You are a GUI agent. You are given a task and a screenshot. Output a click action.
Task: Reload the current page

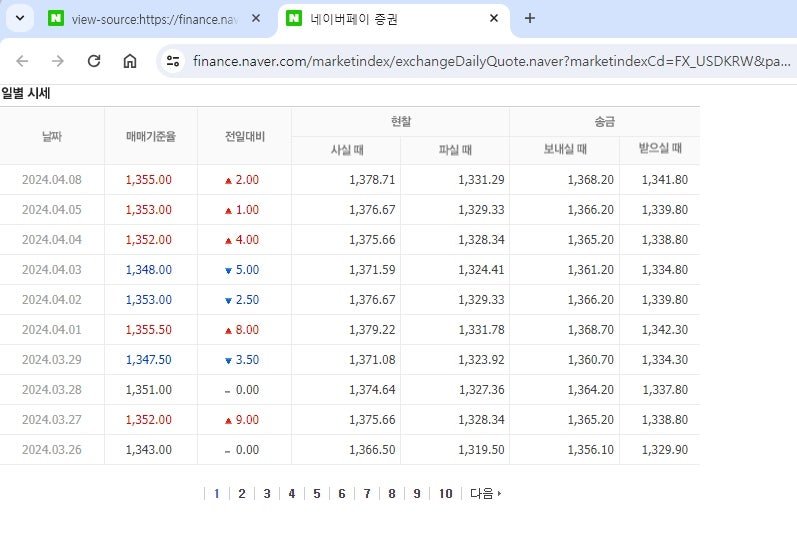click(94, 62)
